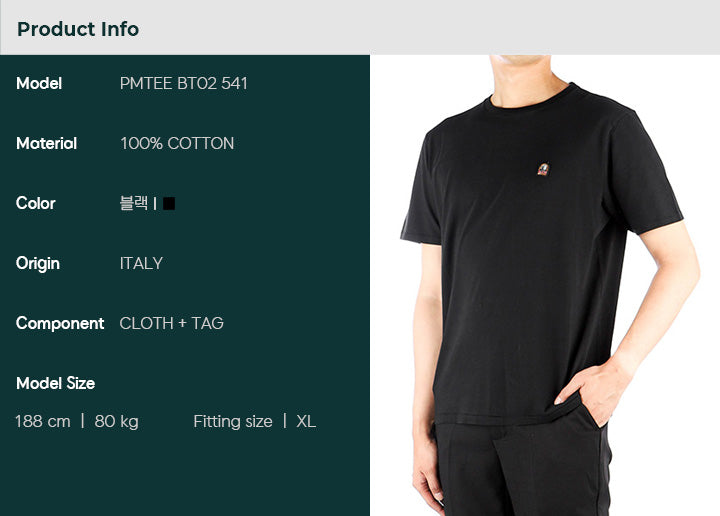Select the 188 cm height value

(x=43, y=421)
